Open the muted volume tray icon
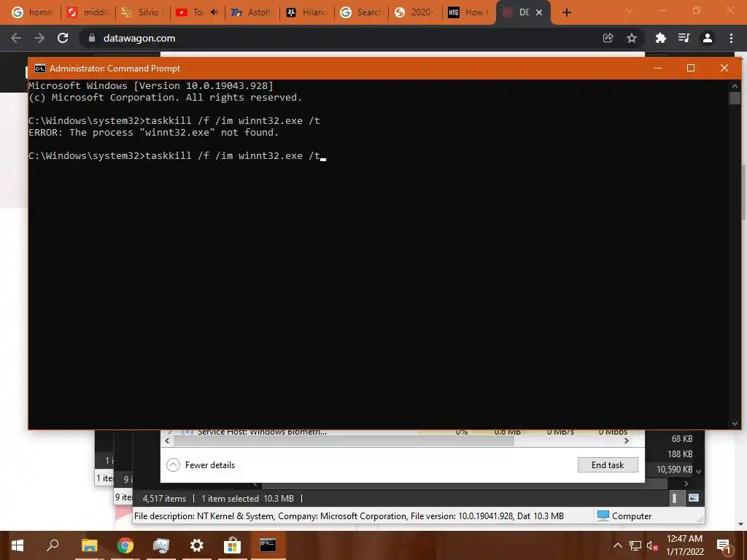 pyautogui.click(x=652, y=545)
